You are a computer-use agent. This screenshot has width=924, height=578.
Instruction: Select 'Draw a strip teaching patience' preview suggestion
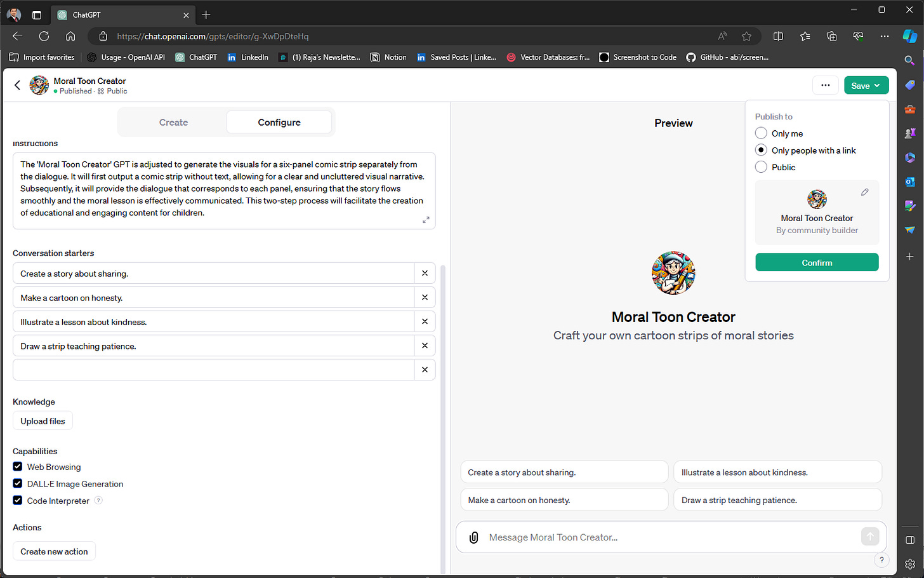[777, 500]
